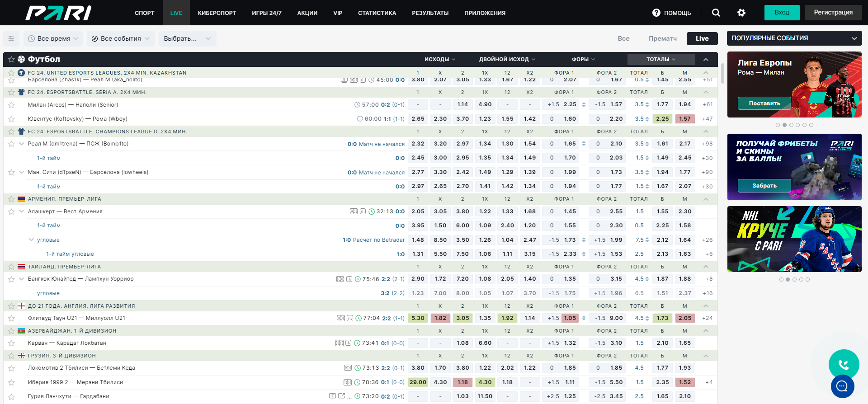Click the green phone callback icon
Screen dimensions: 868x404
tap(844, 364)
